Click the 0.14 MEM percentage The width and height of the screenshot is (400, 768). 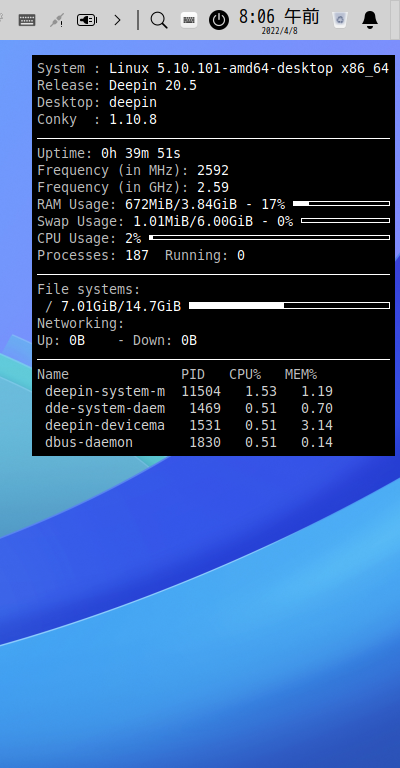(317, 442)
